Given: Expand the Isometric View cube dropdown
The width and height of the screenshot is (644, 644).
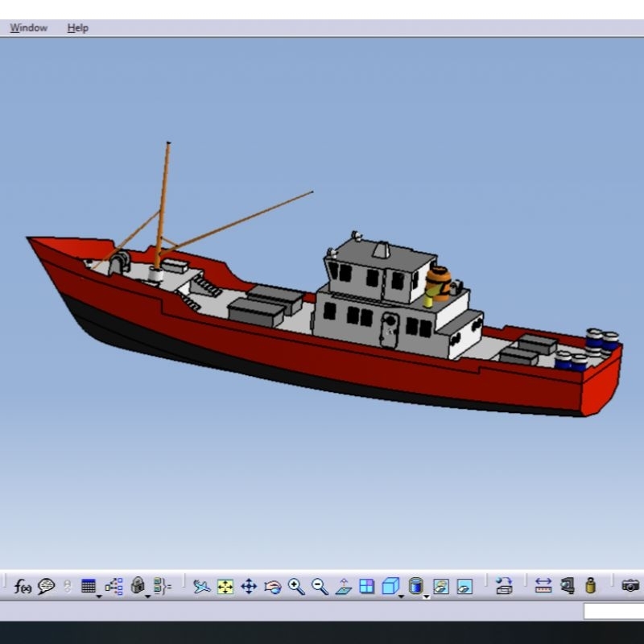Looking at the screenshot, I should point(402,597).
